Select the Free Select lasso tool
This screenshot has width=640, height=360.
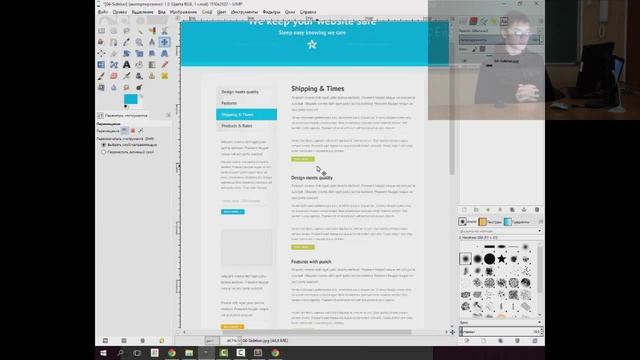pos(127,31)
